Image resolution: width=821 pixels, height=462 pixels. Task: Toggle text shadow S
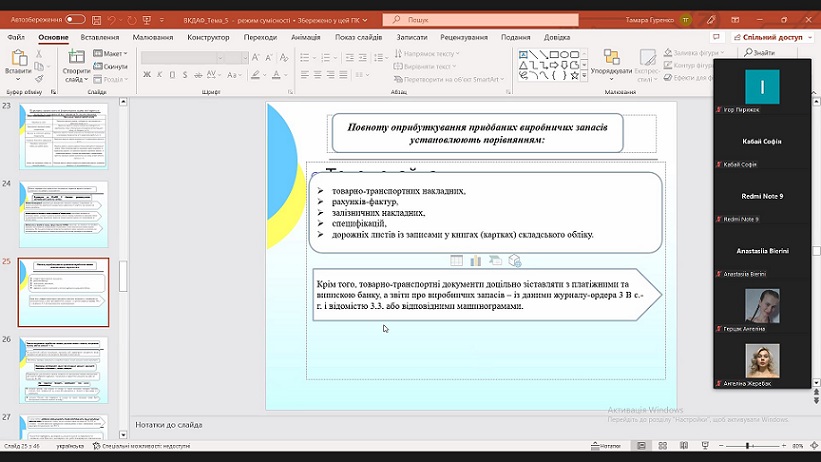point(185,75)
